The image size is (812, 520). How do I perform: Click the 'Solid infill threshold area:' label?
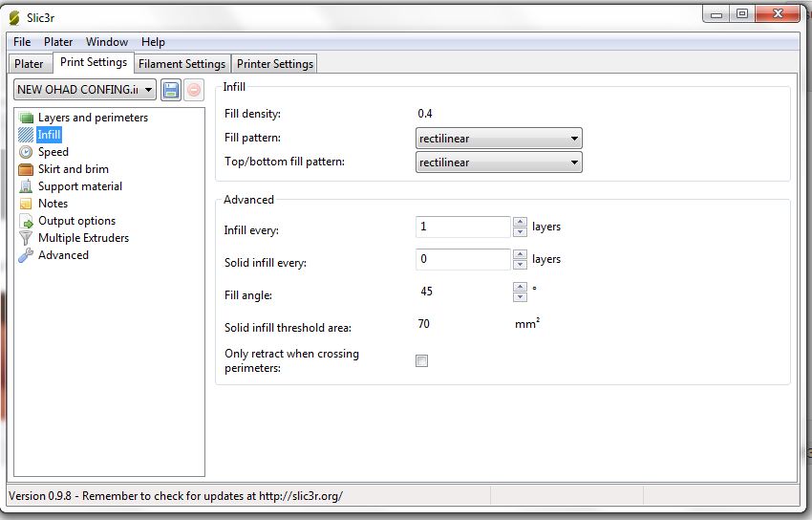click(x=288, y=327)
